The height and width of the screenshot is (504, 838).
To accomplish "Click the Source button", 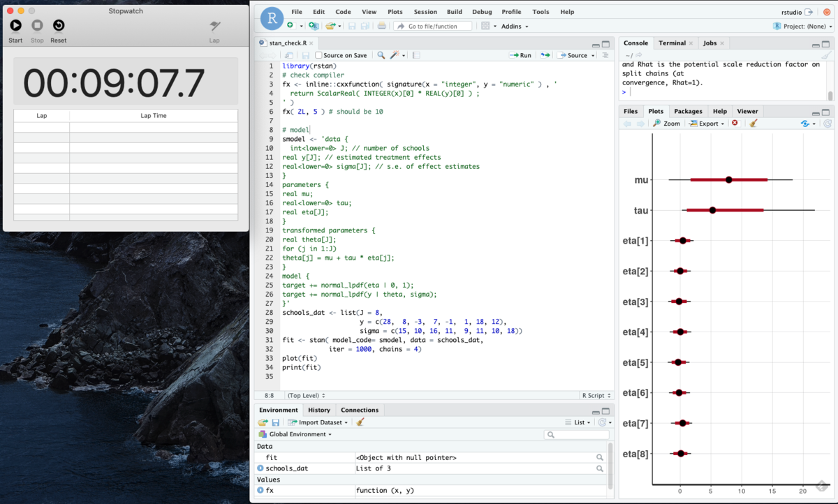I will (x=573, y=55).
